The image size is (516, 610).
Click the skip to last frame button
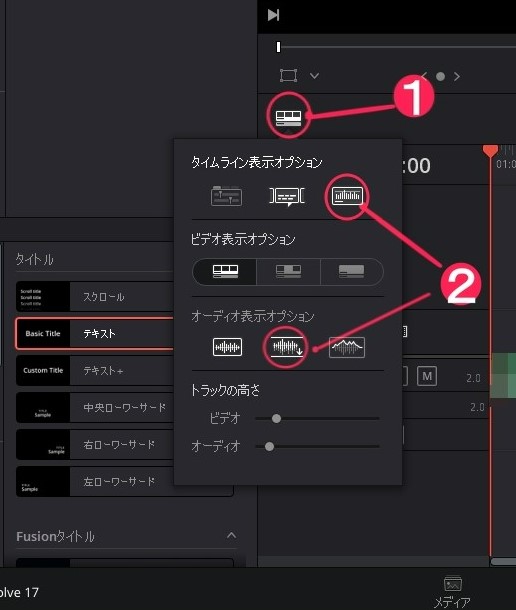coord(274,15)
